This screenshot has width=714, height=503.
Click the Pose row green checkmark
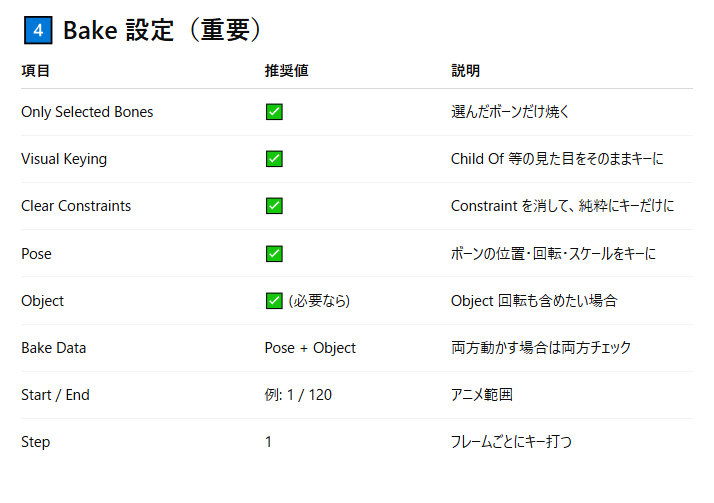(x=274, y=254)
